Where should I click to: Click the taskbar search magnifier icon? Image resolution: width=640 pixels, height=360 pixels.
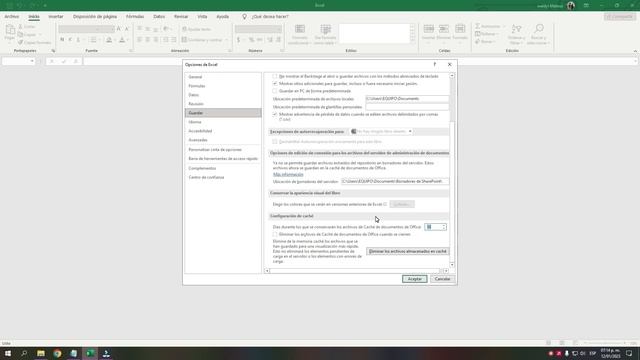click(x=24, y=353)
